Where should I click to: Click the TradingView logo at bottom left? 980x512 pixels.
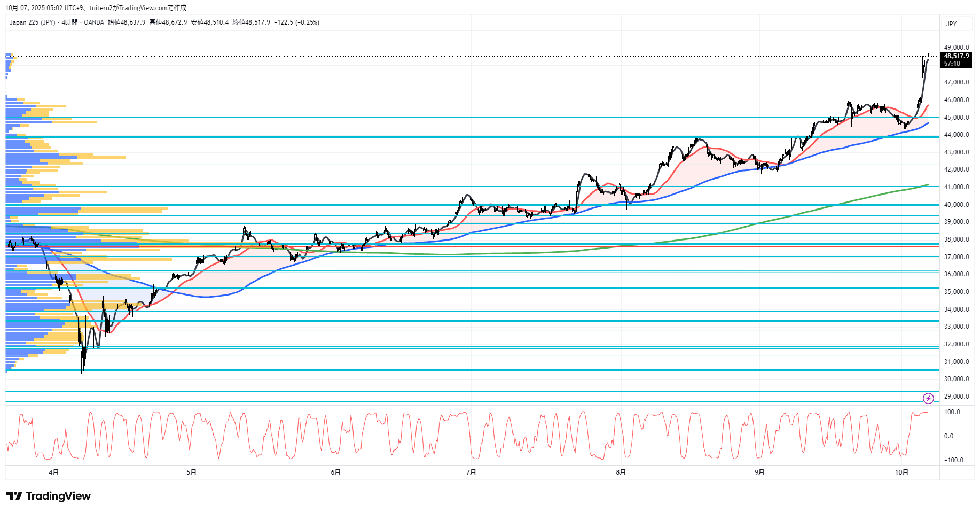click(x=49, y=496)
